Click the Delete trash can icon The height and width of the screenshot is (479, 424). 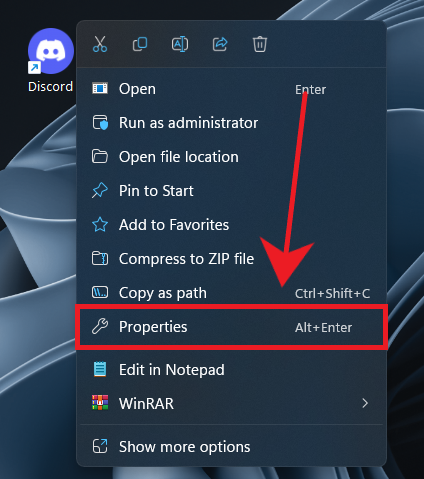click(x=260, y=44)
